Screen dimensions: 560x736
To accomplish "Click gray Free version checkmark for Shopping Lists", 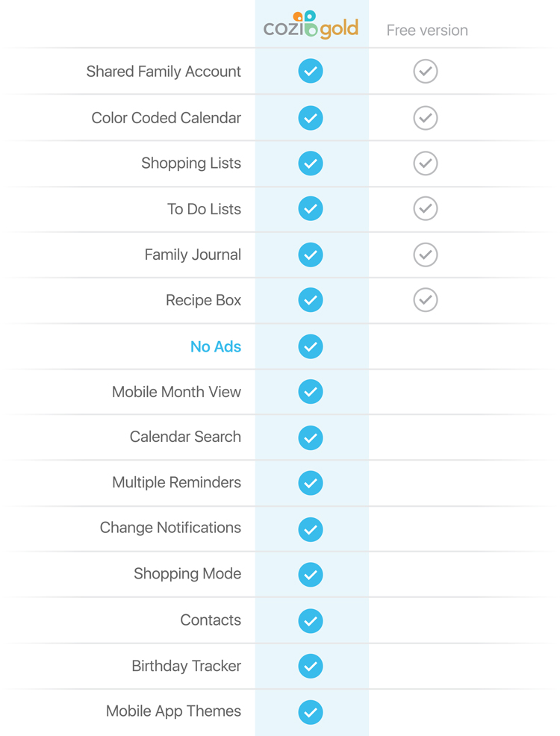I will pyautogui.click(x=426, y=163).
